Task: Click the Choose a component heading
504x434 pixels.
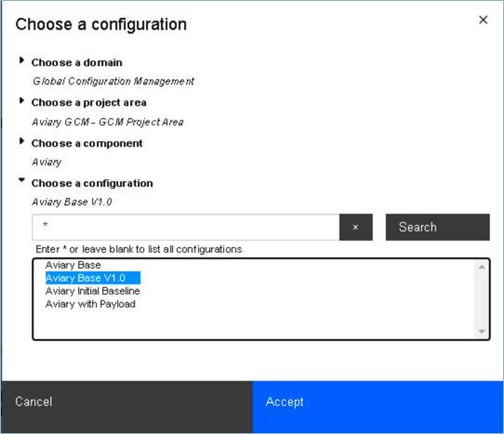Action: (x=86, y=143)
